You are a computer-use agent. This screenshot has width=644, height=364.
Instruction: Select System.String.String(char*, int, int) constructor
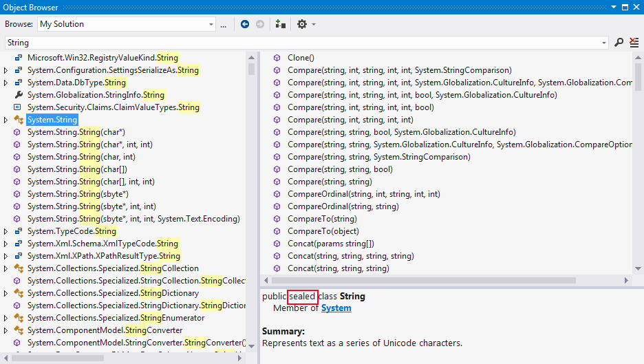click(90, 144)
